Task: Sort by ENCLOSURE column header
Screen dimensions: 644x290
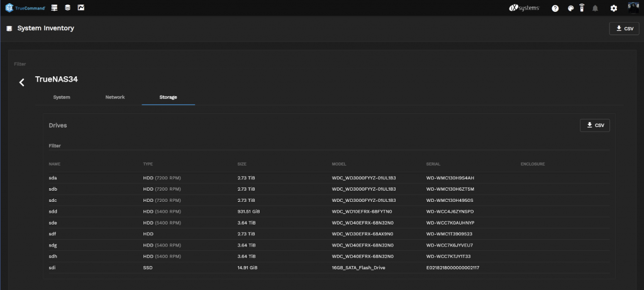Action: pos(533,164)
